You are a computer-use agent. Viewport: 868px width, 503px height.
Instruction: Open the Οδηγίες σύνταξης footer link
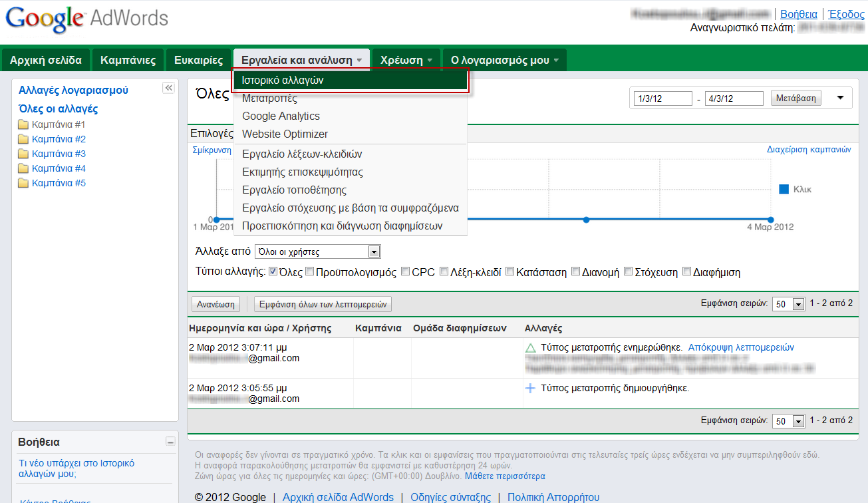pyautogui.click(x=450, y=497)
